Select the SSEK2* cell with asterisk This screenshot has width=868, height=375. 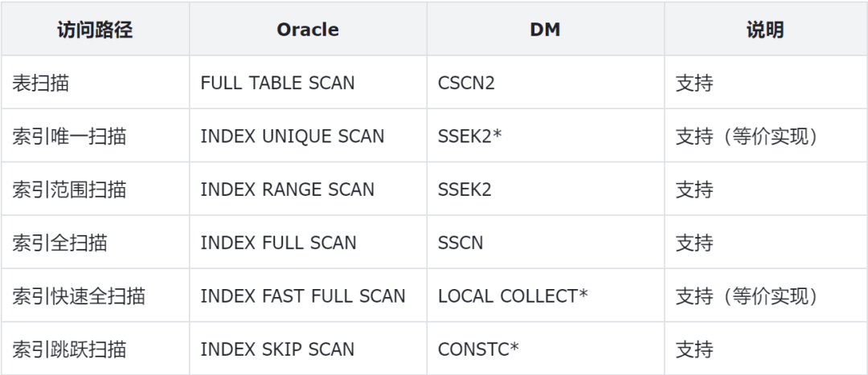click(x=470, y=137)
